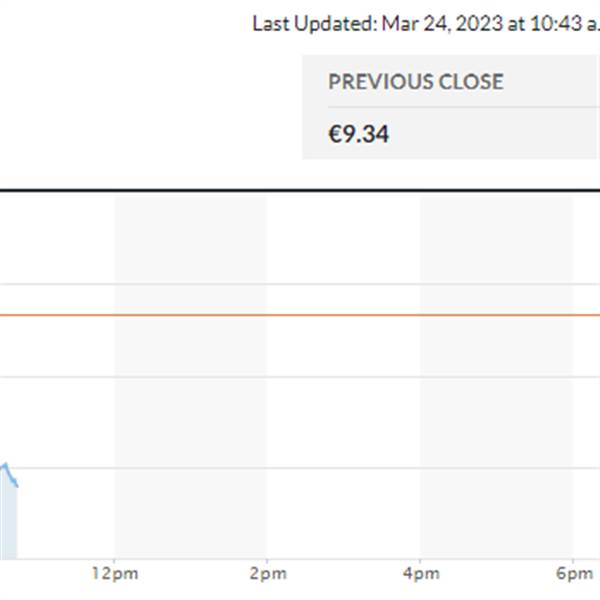600x600 pixels.
Task: Click the blue shaded area under price line
Action: click(8, 520)
